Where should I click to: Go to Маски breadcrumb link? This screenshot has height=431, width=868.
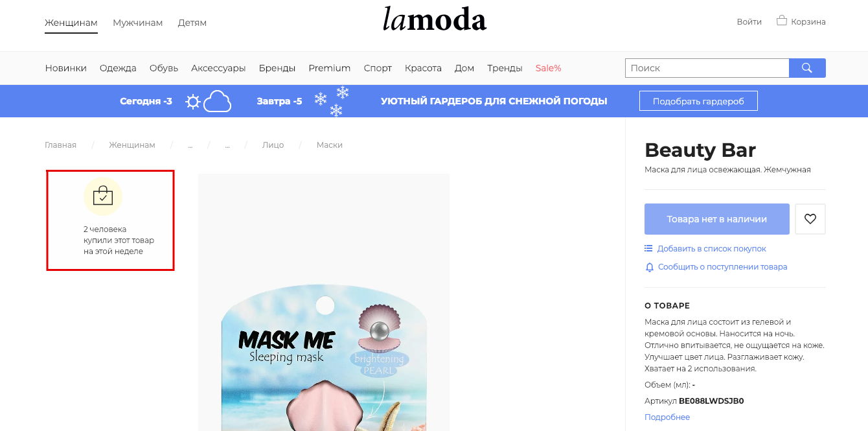click(330, 145)
